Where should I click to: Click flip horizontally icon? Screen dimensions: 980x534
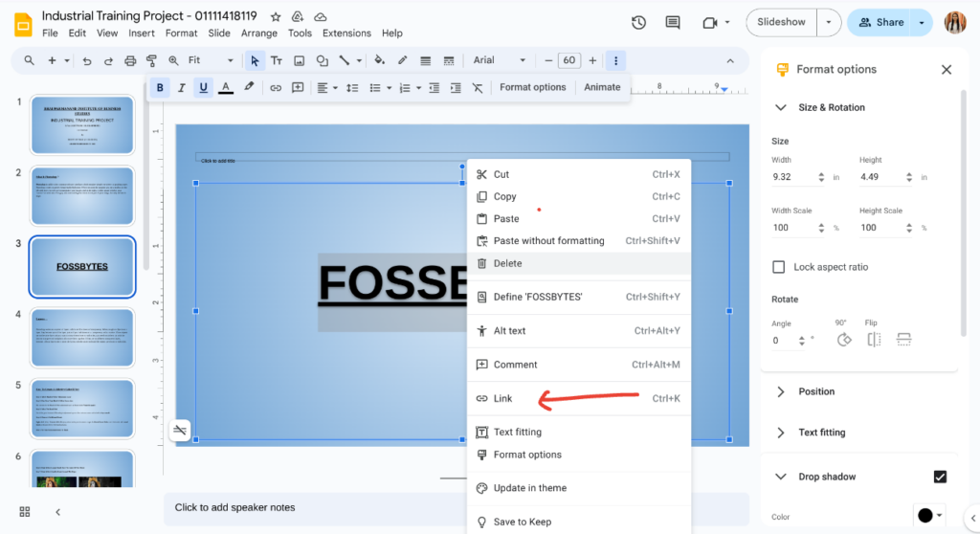pos(874,340)
